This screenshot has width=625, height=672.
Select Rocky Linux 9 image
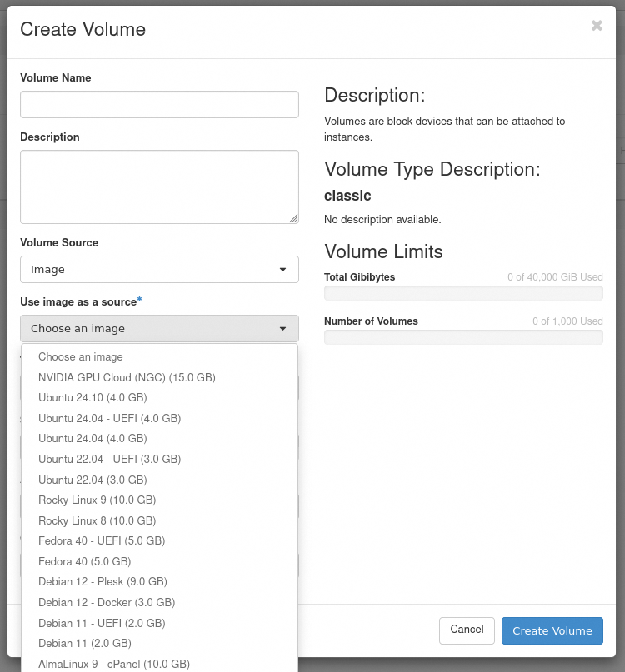coord(97,500)
